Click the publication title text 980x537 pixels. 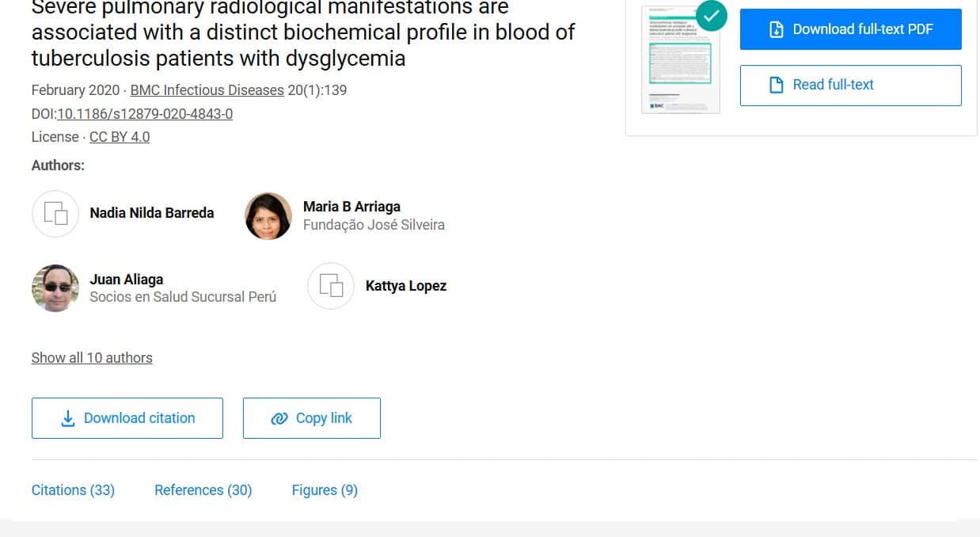[x=303, y=33]
